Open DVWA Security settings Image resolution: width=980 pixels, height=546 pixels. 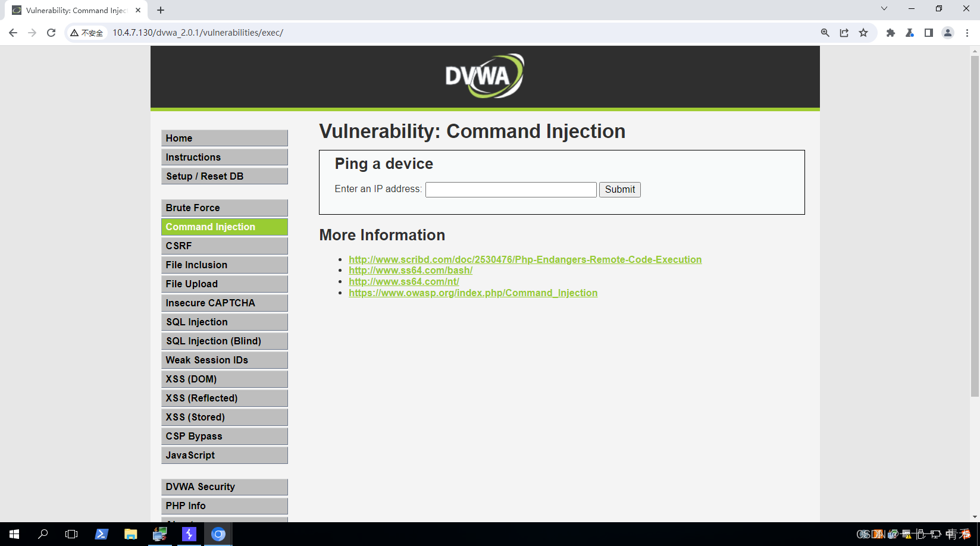pos(224,487)
